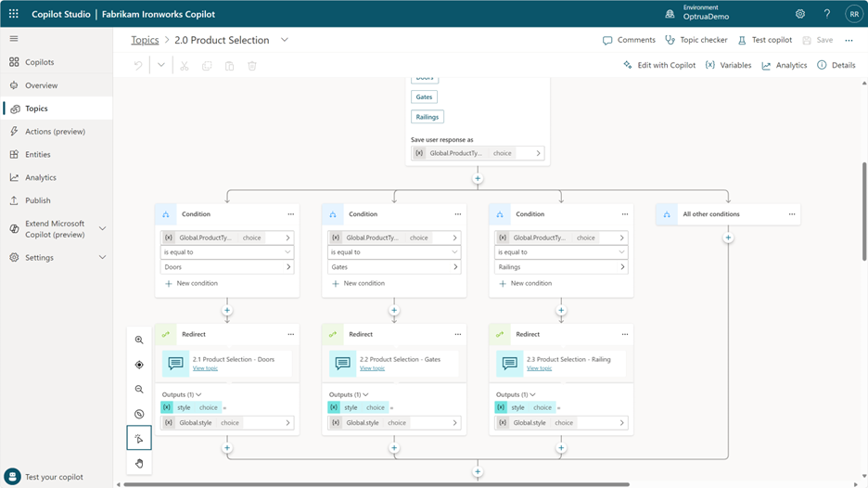Open the app launcher waffle icon
The image size is (868, 488).
[13, 14]
